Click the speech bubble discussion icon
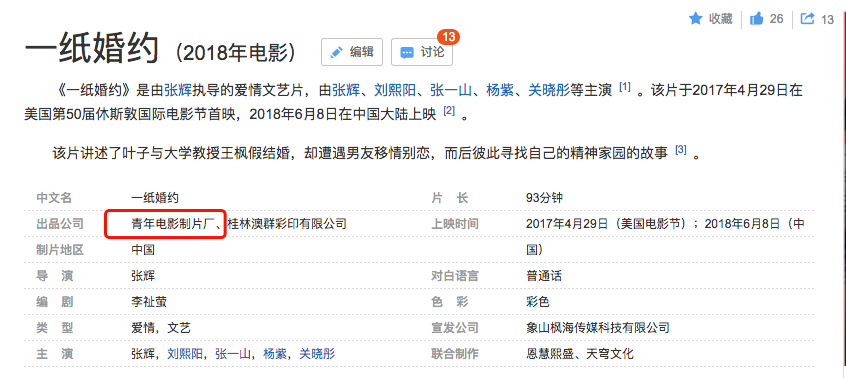The height and width of the screenshot is (378, 846). (407, 53)
